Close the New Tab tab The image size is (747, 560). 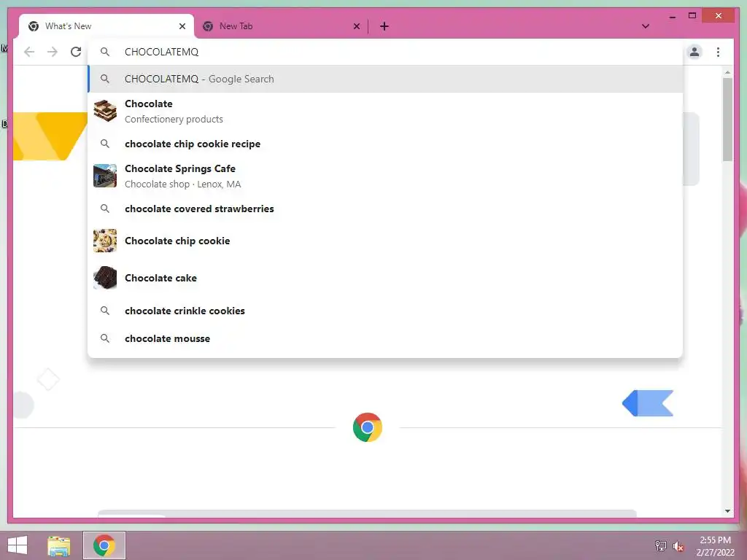pos(356,26)
